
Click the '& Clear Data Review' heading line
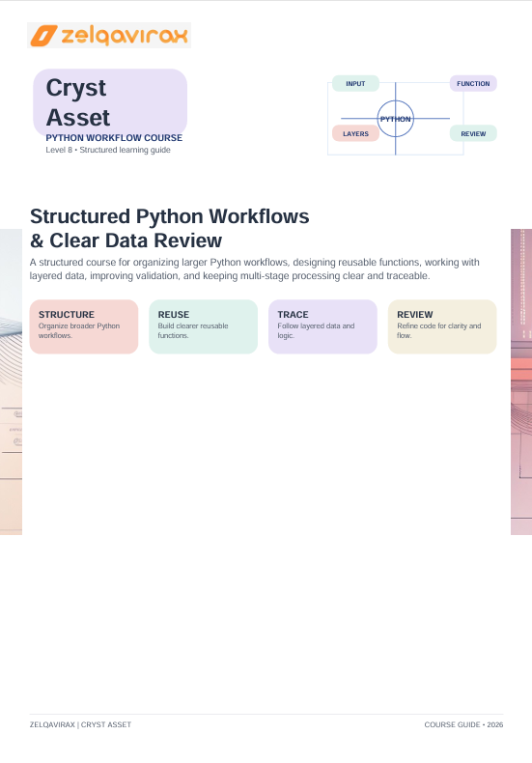tap(126, 240)
